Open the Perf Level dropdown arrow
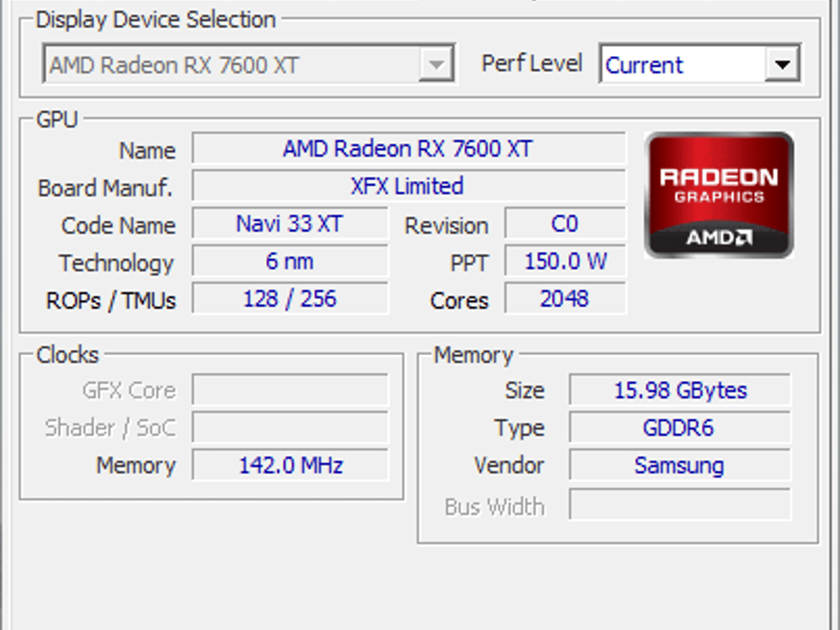The height and width of the screenshot is (630, 840). pos(782,64)
